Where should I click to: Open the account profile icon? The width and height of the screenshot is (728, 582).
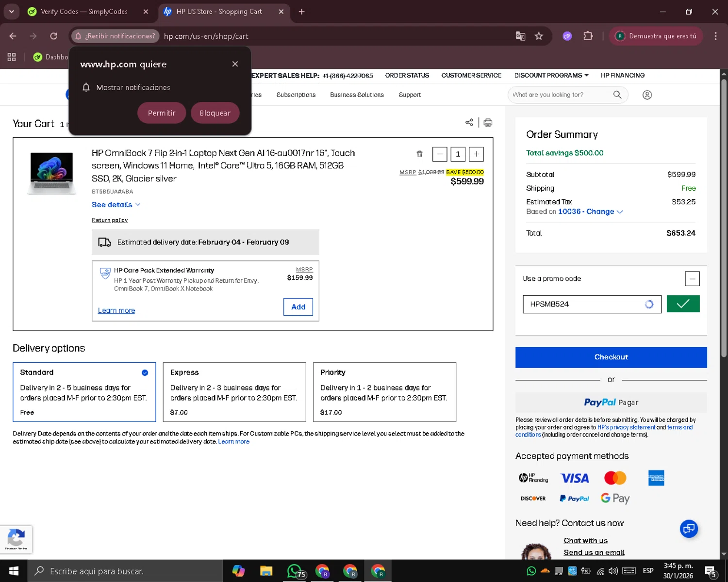[647, 95]
